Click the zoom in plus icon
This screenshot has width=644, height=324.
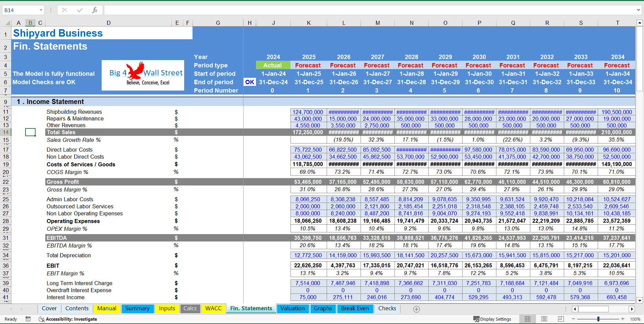pyautogui.click(x=623, y=319)
